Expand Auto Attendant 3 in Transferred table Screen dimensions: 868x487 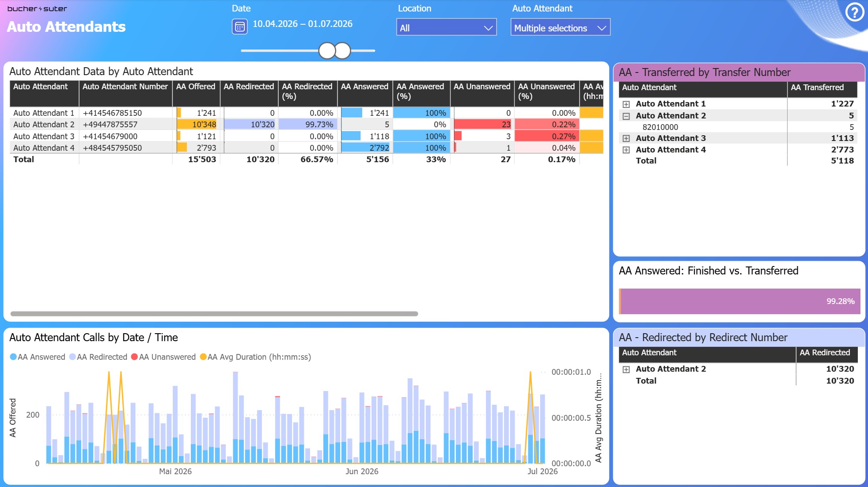[626, 138]
